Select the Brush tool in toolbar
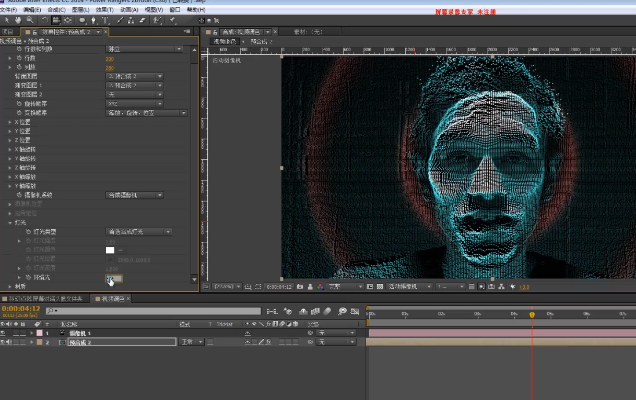636x400 pixels. pos(119,19)
